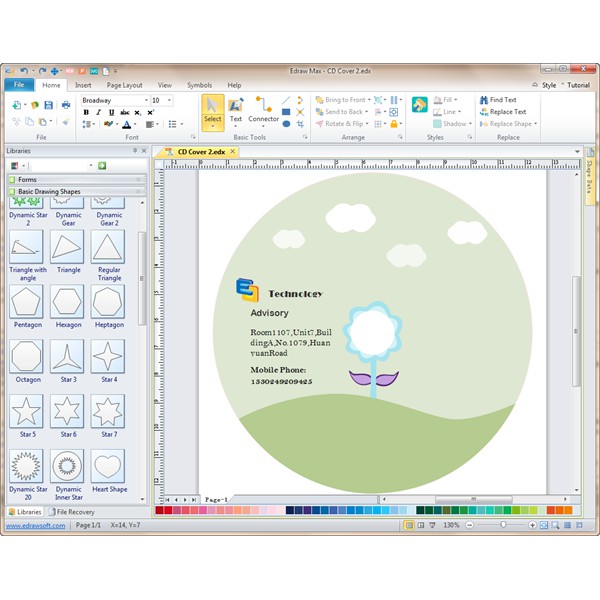
Task: Expand Replace Shape dropdown
Action: pyautogui.click(x=535, y=124)
